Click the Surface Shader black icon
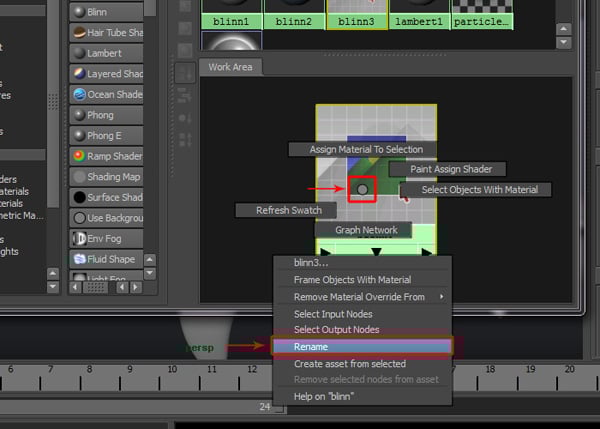 click(x=80, y=197)
